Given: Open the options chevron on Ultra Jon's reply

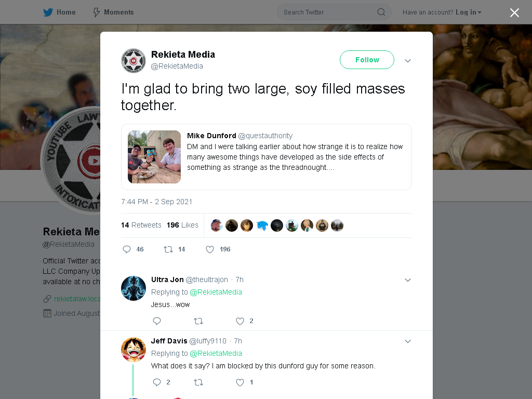Looking at the screenshot, I should coord(408,280).
